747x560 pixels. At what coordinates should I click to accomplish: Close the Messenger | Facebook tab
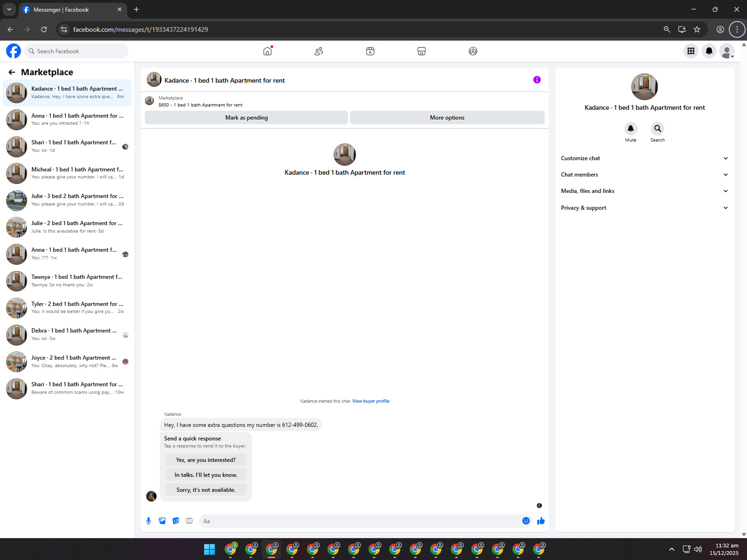[120, 9]
